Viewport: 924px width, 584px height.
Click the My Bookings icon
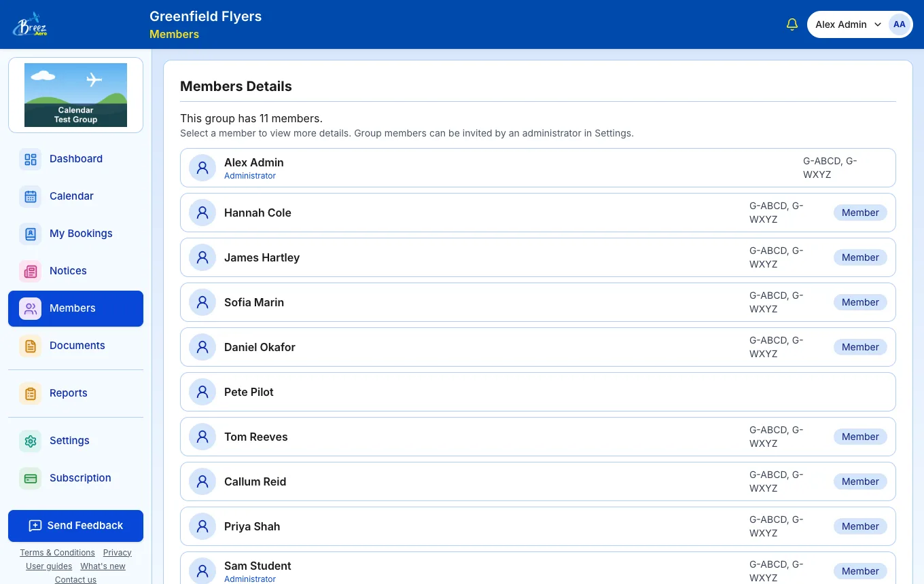(31, 234)
